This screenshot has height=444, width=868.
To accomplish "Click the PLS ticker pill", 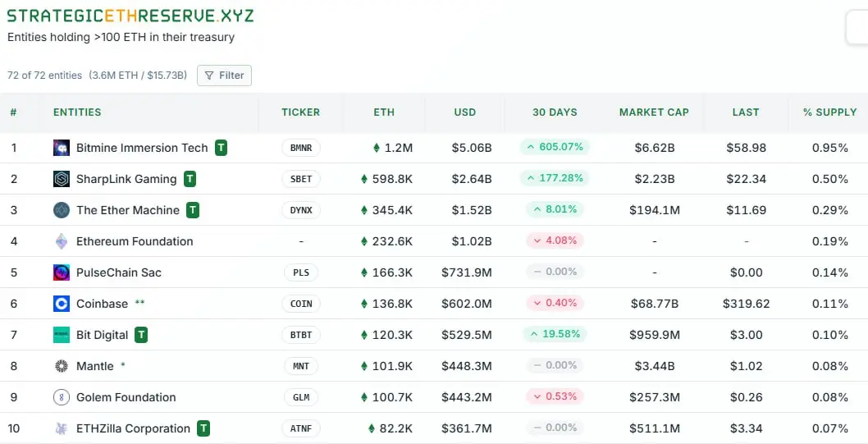I will [301, 272].
